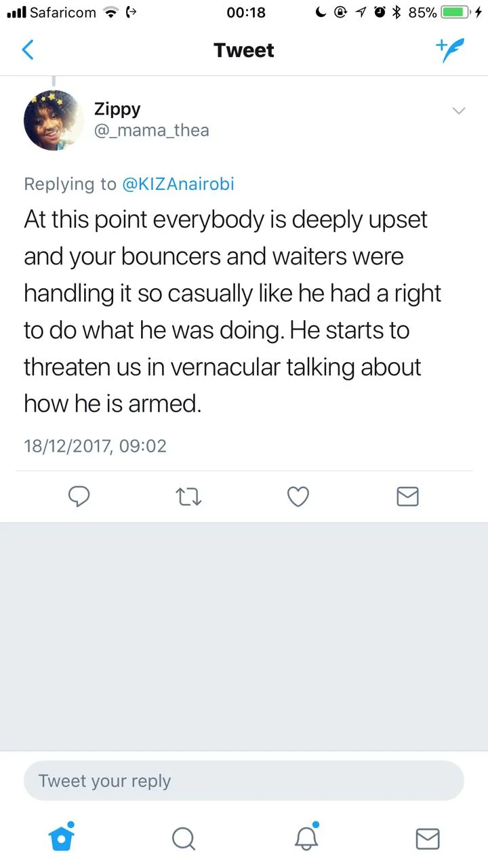Retweet Zippy's tweet
488x868 pixels.
tap(189, 497)
